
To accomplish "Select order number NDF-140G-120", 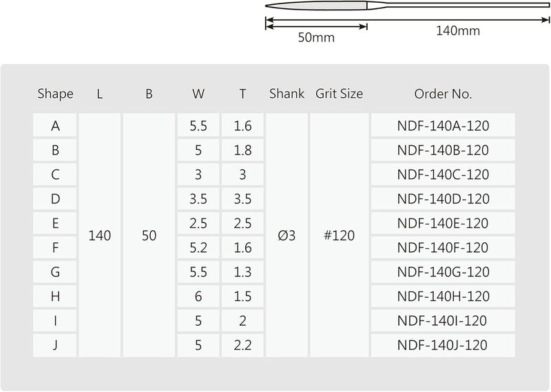I will [443, 271].
